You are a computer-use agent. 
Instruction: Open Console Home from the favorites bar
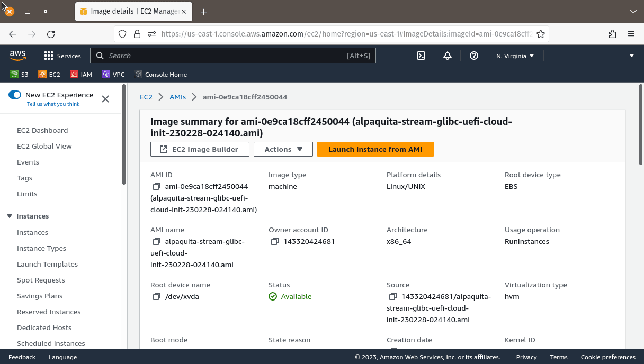pyautogui.click(x=160, y=74)
